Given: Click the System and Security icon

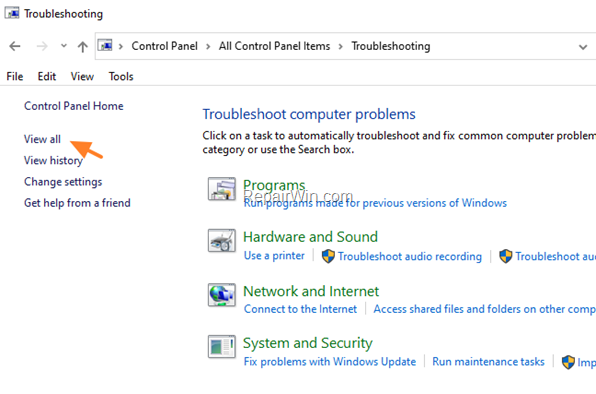Looking at the screenshot, I should pos(222,347).
